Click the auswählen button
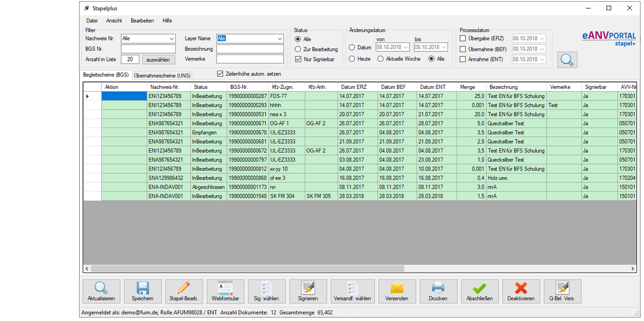 [x=159, y=59]
